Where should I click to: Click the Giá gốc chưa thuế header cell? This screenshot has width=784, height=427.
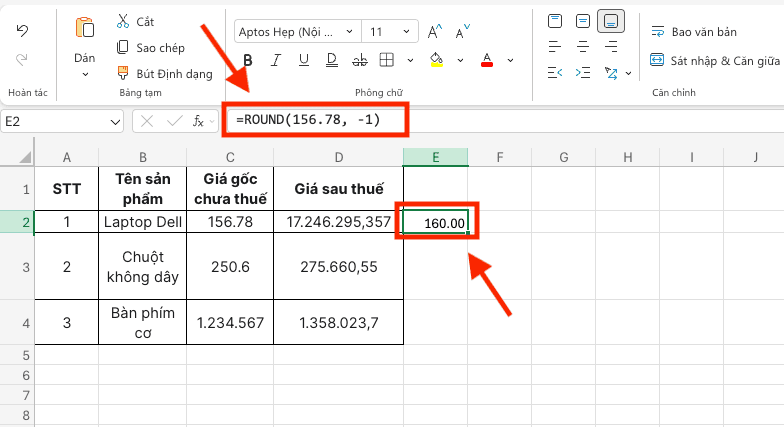pyautogui.click(x=230, y=189)
